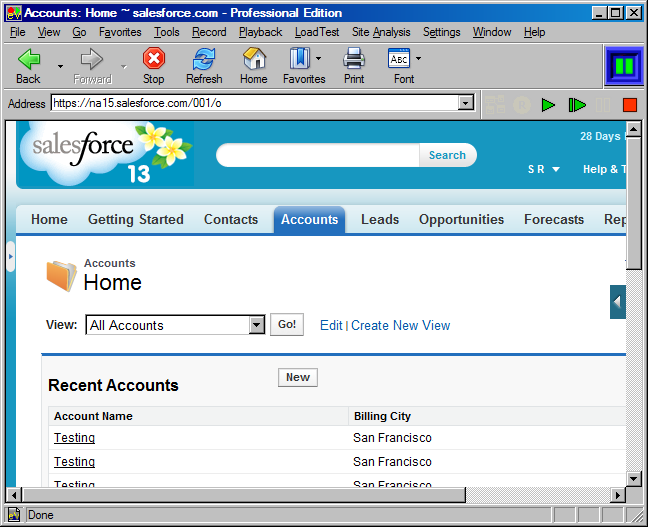Click the salesforce 13 logo
648x527 pixels.
point(105,154)
